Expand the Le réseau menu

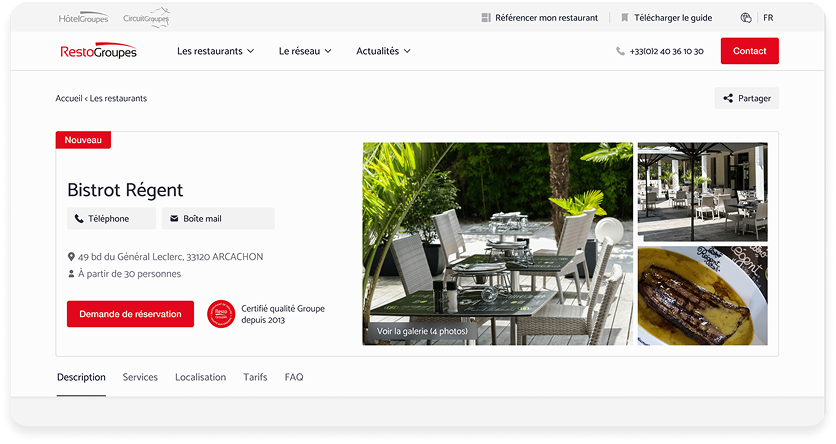[x=305, y=51]
